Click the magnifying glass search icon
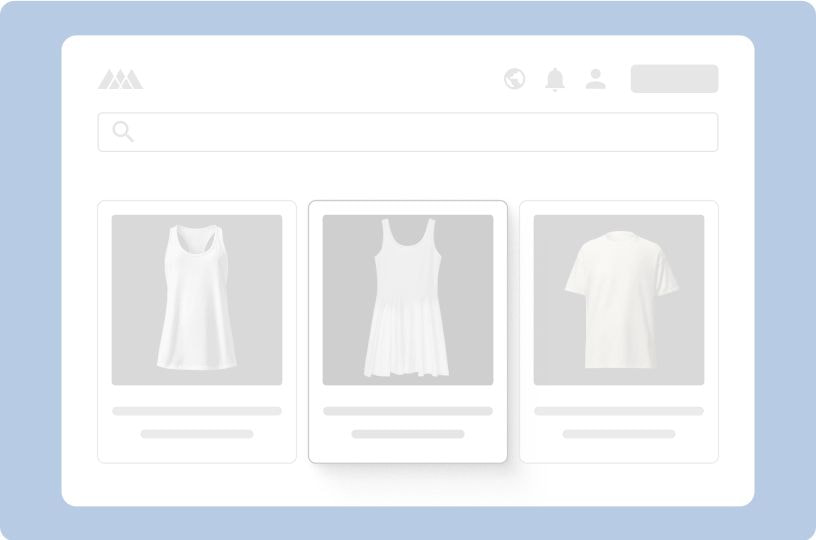Screen dimensions: 816x540 (x=123, y=132)
